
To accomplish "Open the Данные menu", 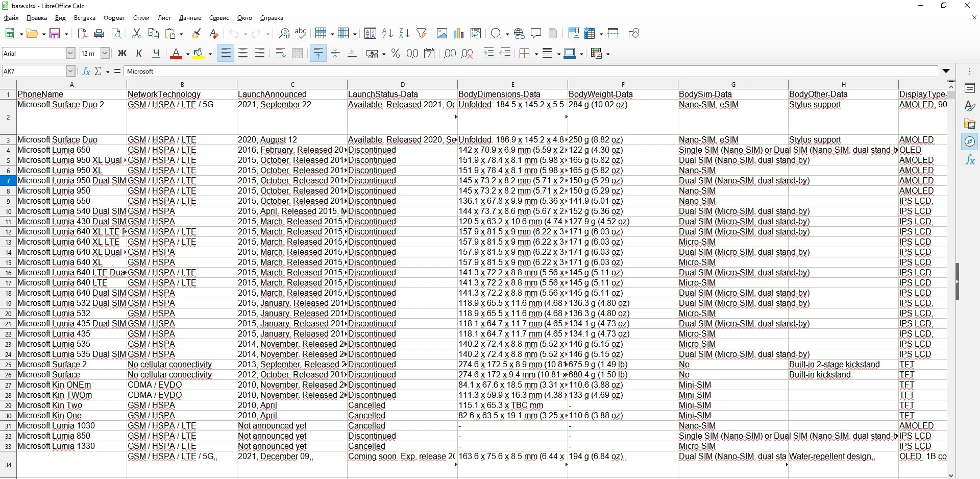I will (x=190, y=18).
